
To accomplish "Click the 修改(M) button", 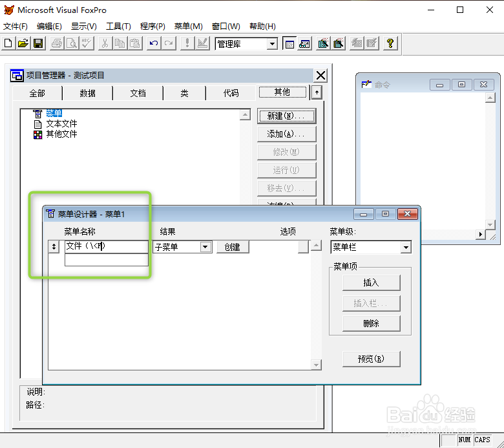I will [x=286, y=152].
